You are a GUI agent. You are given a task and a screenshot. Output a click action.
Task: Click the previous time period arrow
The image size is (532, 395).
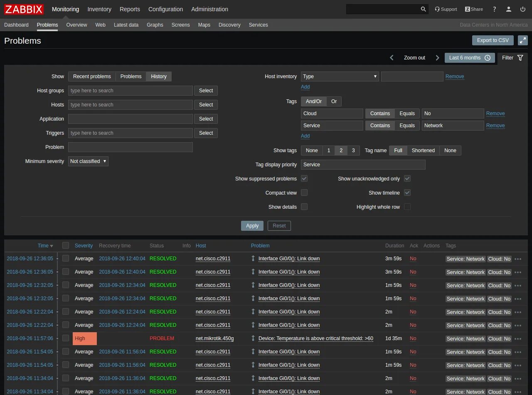coord(392,58)
